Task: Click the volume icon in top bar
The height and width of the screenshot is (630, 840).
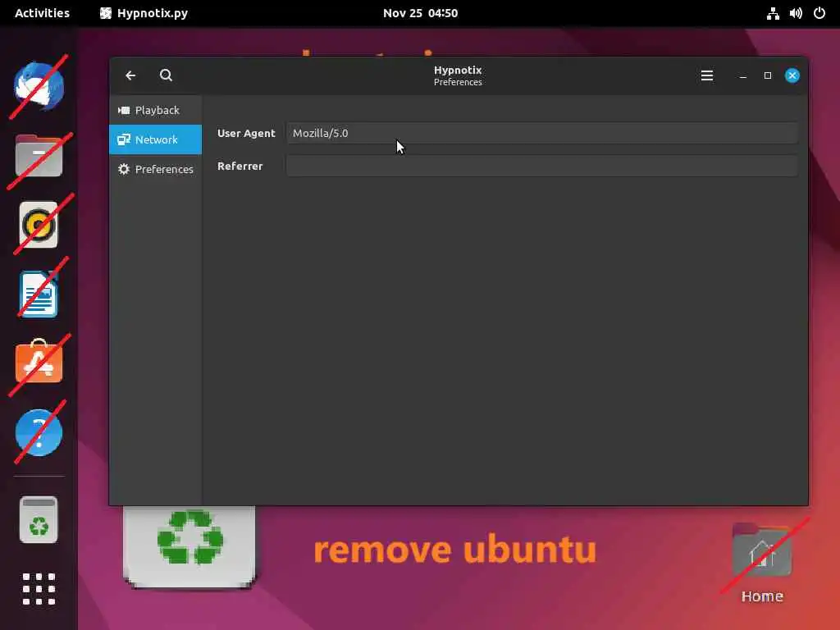Action: (x=796, y=13)
